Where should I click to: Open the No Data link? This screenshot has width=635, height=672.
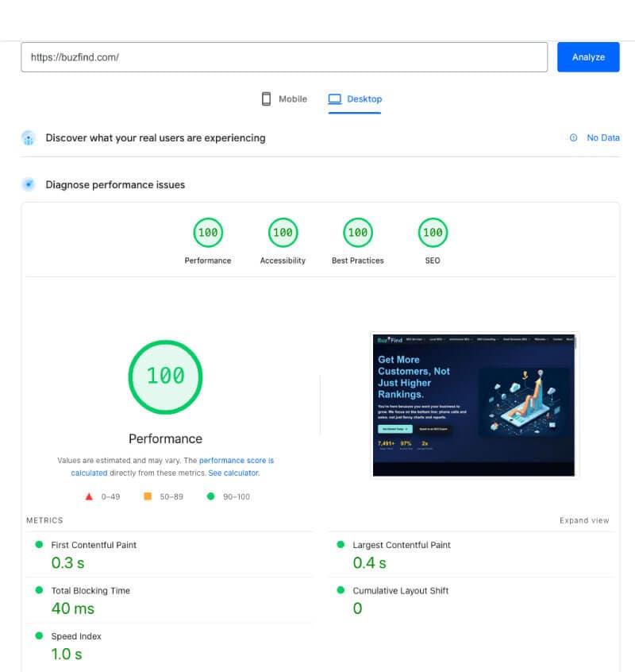(603, 137)
